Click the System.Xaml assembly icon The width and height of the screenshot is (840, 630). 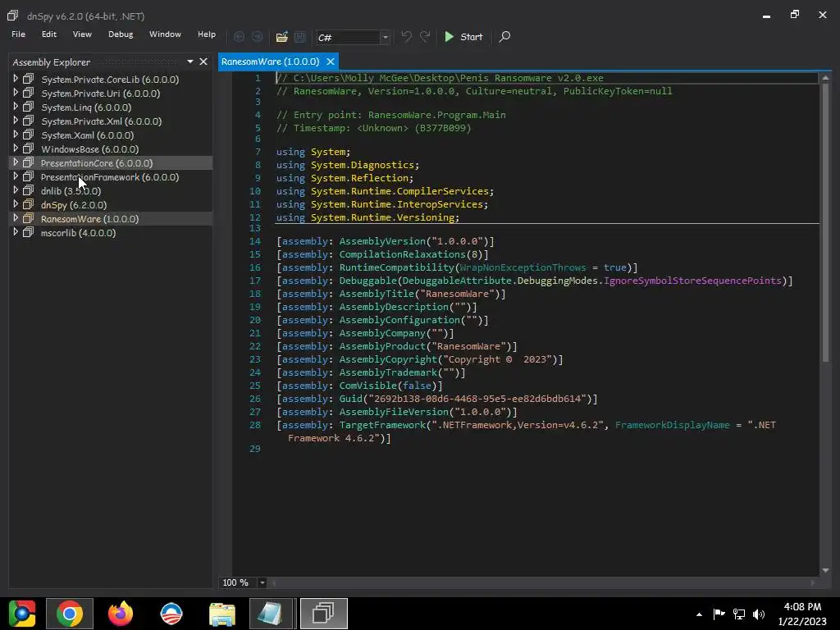[x=29, y=135]
